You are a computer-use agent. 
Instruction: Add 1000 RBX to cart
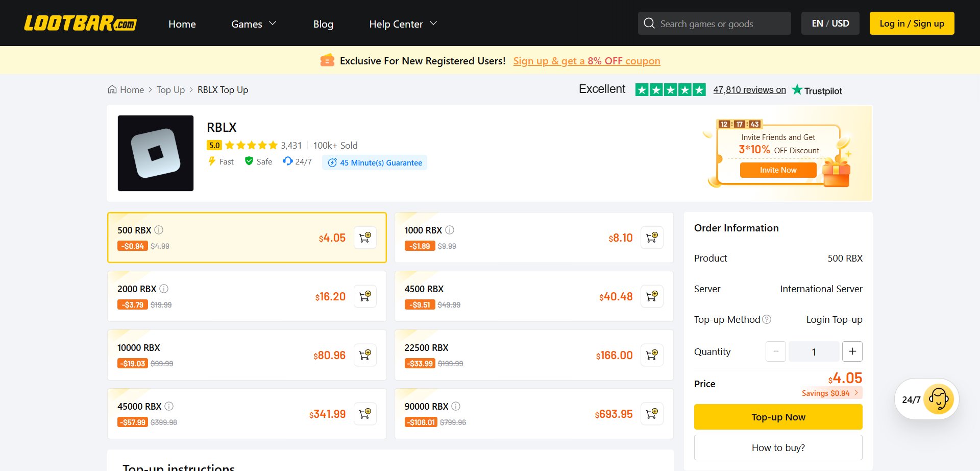tap(652, 238)
